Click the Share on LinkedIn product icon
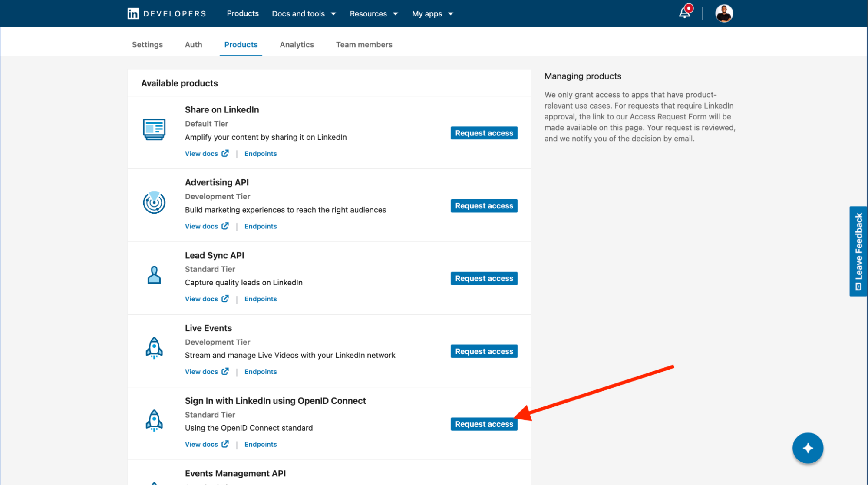 (x=154, y=129)
